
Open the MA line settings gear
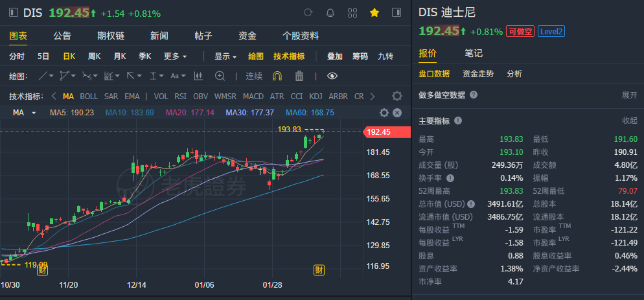click(384, 113)
